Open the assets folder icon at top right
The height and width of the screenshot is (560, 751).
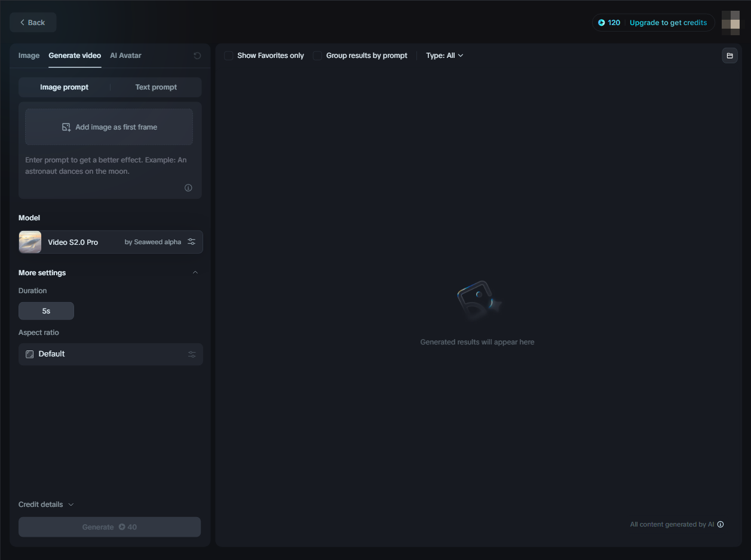point(729,56)
